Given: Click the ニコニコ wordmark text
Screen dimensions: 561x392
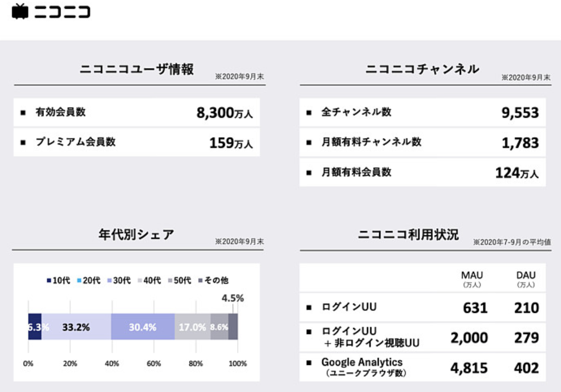Looking at the screenshot, I should [62, 12].
